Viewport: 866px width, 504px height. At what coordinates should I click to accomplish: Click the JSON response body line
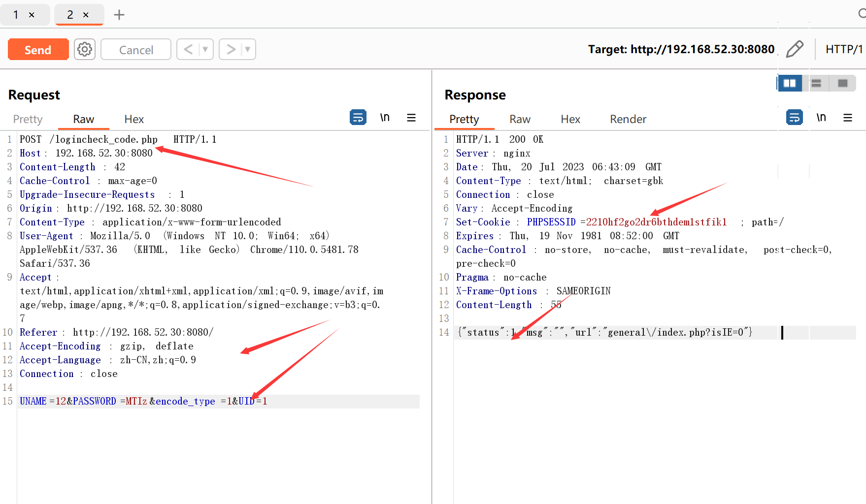pyautogui.click(x=605, y=332)
